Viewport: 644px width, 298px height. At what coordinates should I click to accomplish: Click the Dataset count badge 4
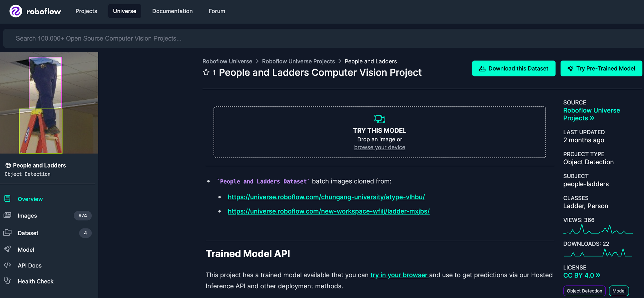point(85,233)
